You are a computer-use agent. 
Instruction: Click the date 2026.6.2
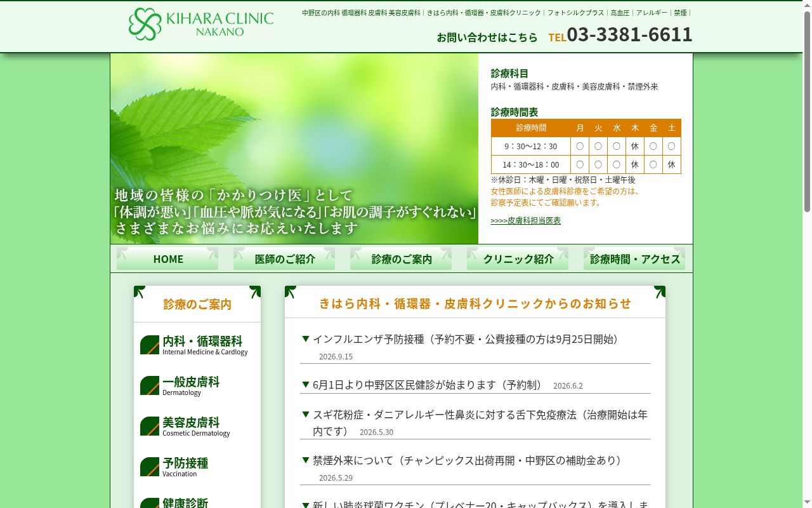point(568,385)
